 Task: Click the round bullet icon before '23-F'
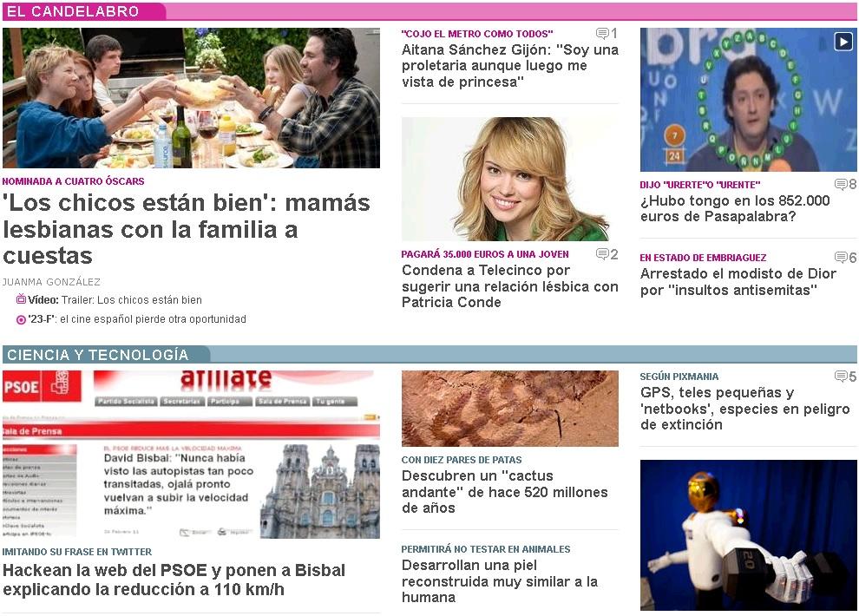(x=21, y=320)
